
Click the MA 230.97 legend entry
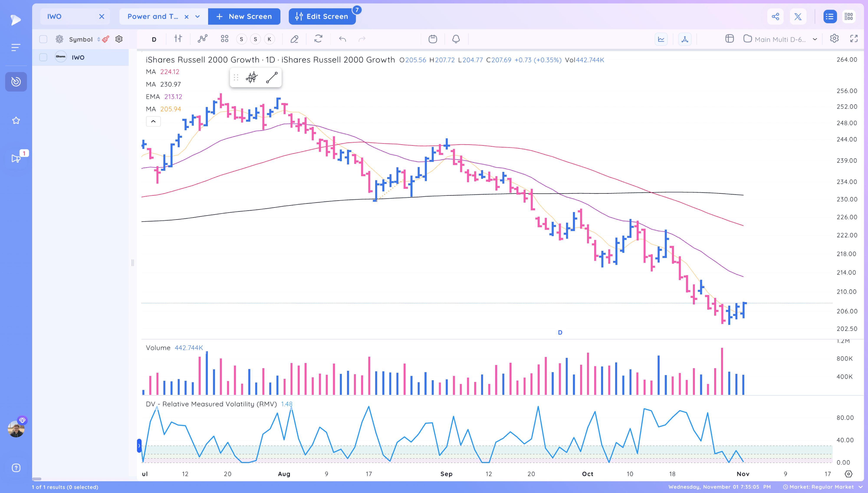[x=163, y=84]
